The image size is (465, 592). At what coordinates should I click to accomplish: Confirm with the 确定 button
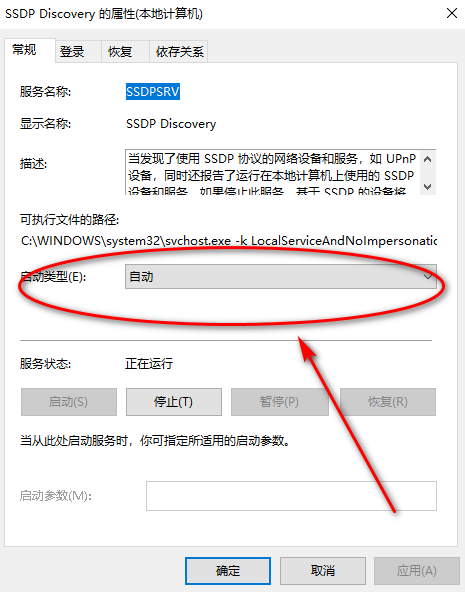click(x=228, y=570)
